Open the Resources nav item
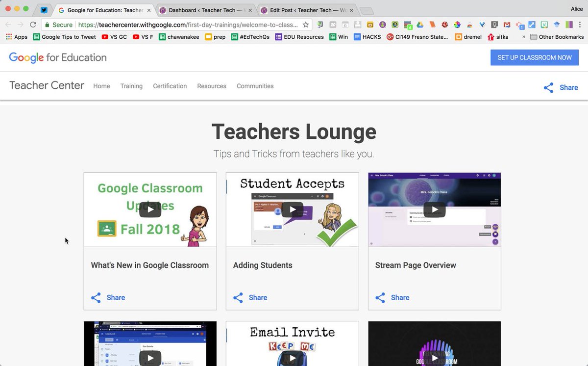Image resolution: width=588 pixels, height=366 pixels. [x=212, y=86]
